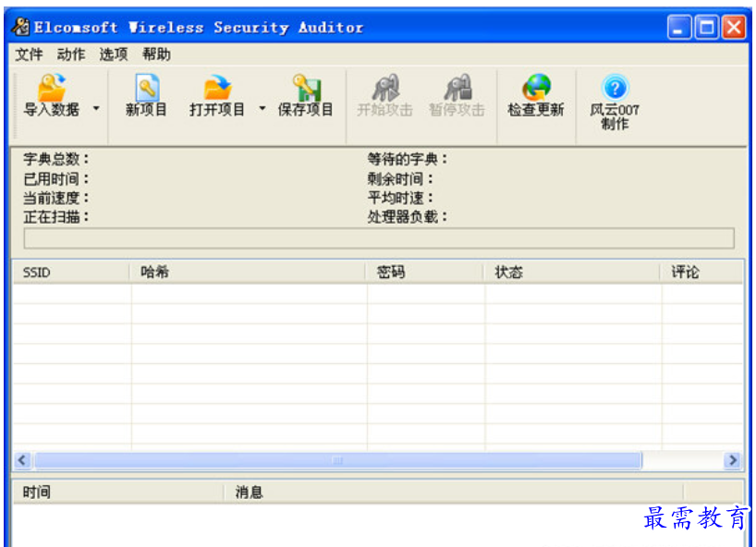Click the 状态 column header
756x547 pixels.
pos(572,273)
